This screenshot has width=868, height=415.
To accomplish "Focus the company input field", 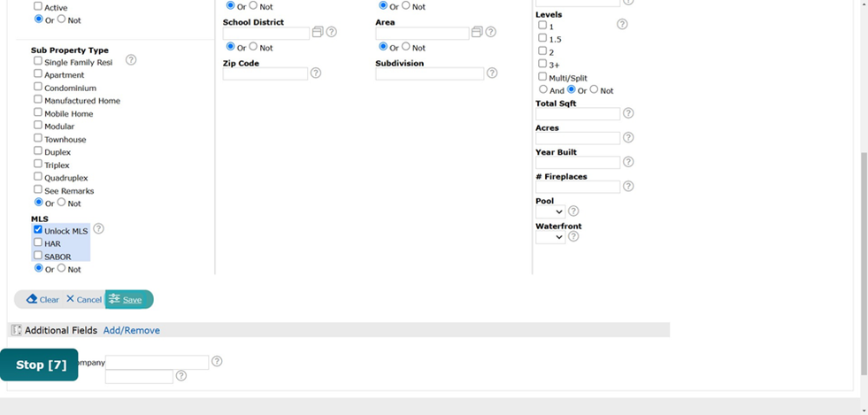I will click(157, 363).
